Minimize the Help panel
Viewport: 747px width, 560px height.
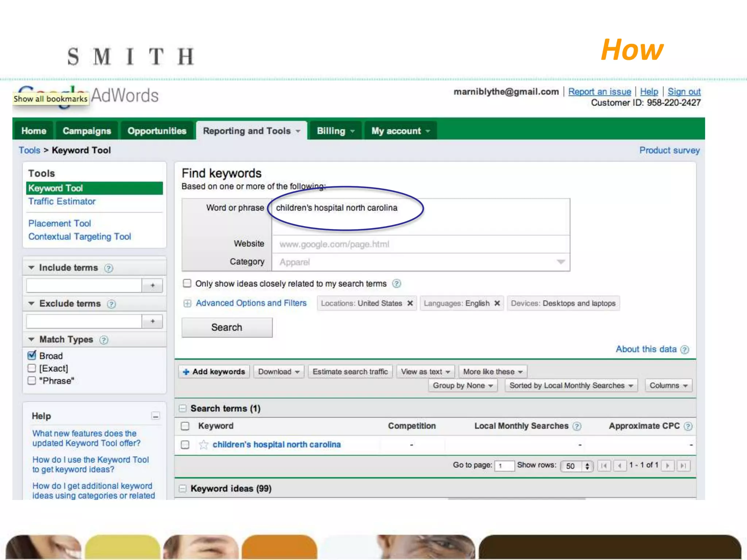click(156, 416)
